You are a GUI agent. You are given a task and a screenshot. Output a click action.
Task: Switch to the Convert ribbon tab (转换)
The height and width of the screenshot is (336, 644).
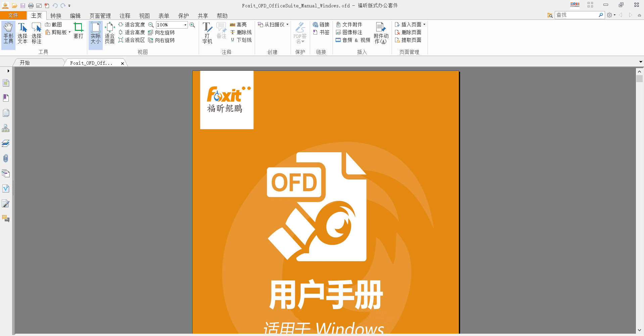point(56,16)
